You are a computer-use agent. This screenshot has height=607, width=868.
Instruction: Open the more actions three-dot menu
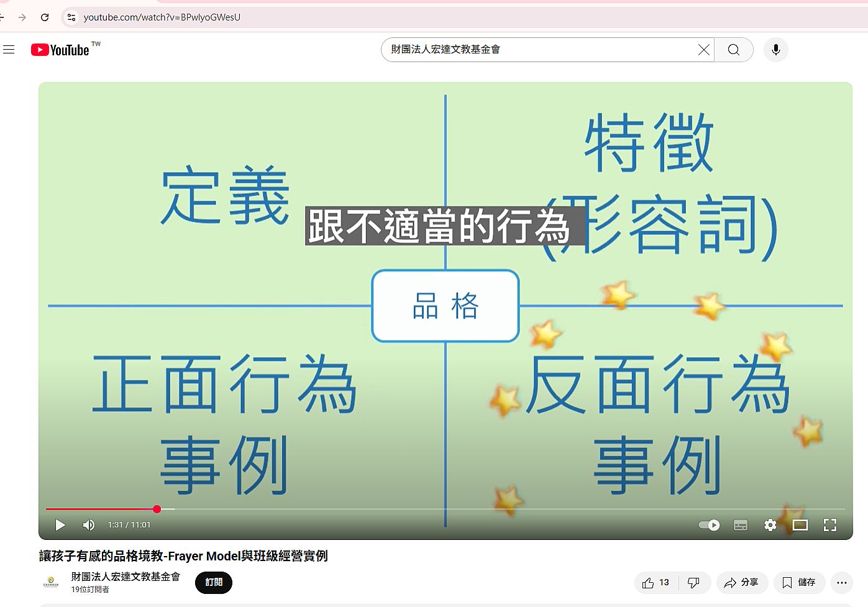click(x=841, y=582)
